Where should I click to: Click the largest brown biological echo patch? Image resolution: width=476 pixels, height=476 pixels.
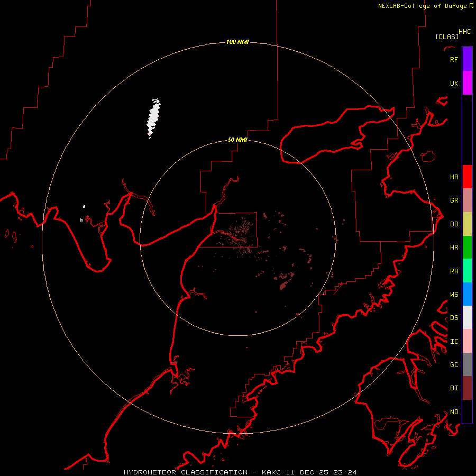(x=283, y=286)
